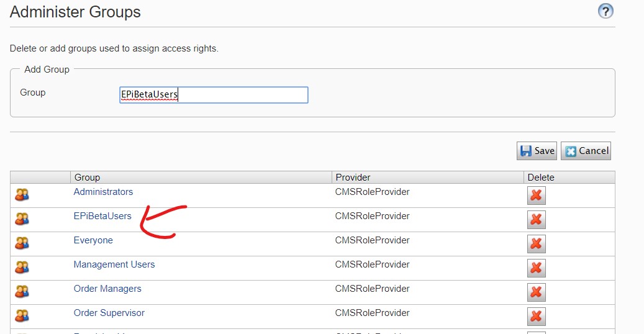This screenshot has width=644, height=334.
Task: Open the Order Managers group link
Action: [107, 289]
